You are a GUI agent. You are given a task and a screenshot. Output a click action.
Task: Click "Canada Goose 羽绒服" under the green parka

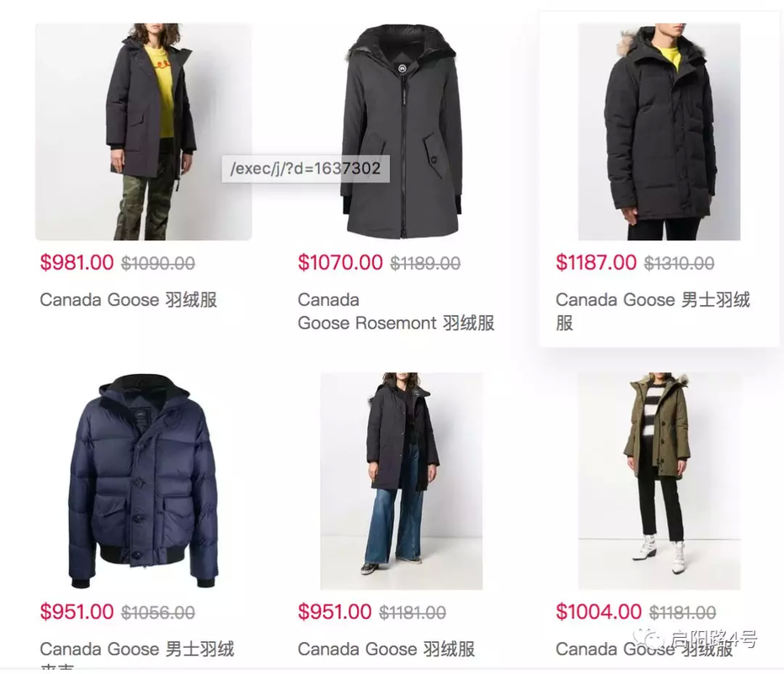[644, 650]
